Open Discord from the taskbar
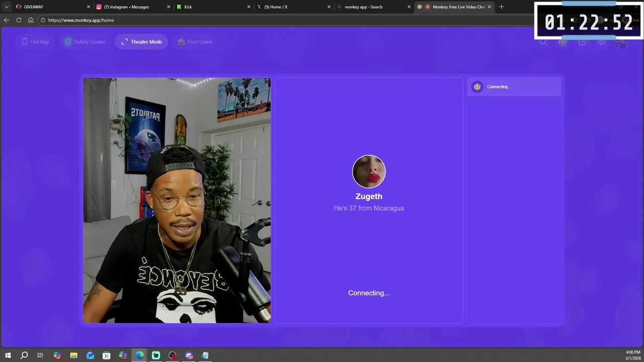Viewport: 644px width, 362px height. pos(189,355)
